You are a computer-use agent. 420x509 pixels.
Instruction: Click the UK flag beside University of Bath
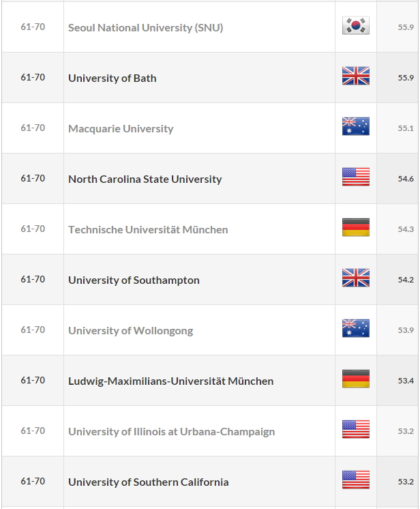(356, 76)
